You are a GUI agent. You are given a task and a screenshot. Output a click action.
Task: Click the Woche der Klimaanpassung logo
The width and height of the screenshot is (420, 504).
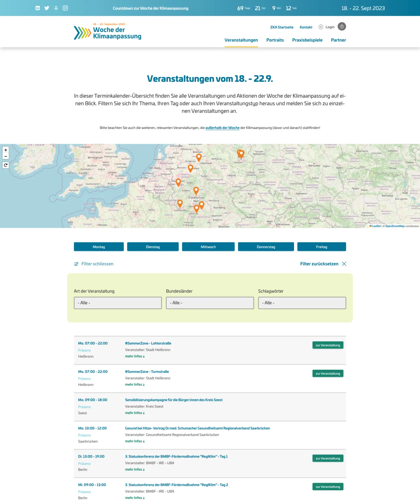pyautogui.click(x=108, y=32)
